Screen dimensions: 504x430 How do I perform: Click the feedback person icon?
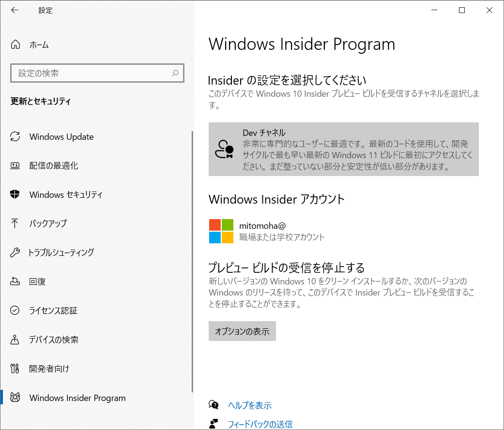pyautogui.click(x=214, y=424)
